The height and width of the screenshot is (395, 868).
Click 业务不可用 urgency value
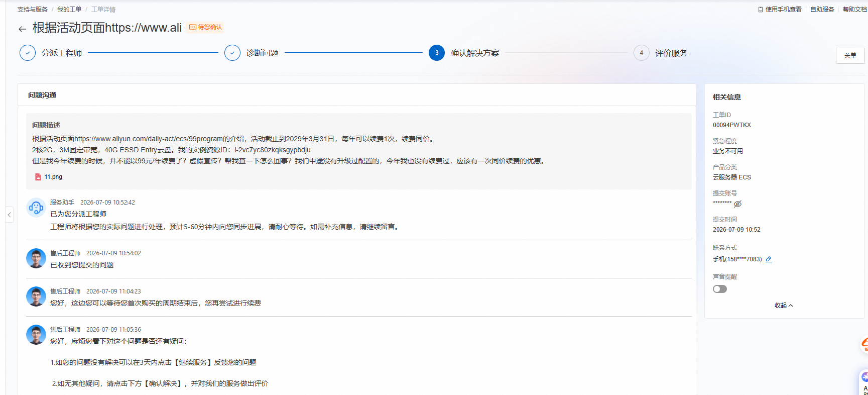[728, 151]
